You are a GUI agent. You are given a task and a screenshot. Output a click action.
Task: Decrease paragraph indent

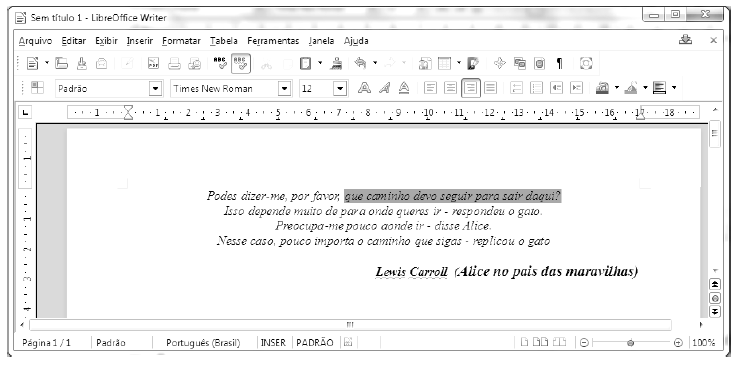[557, 88]
